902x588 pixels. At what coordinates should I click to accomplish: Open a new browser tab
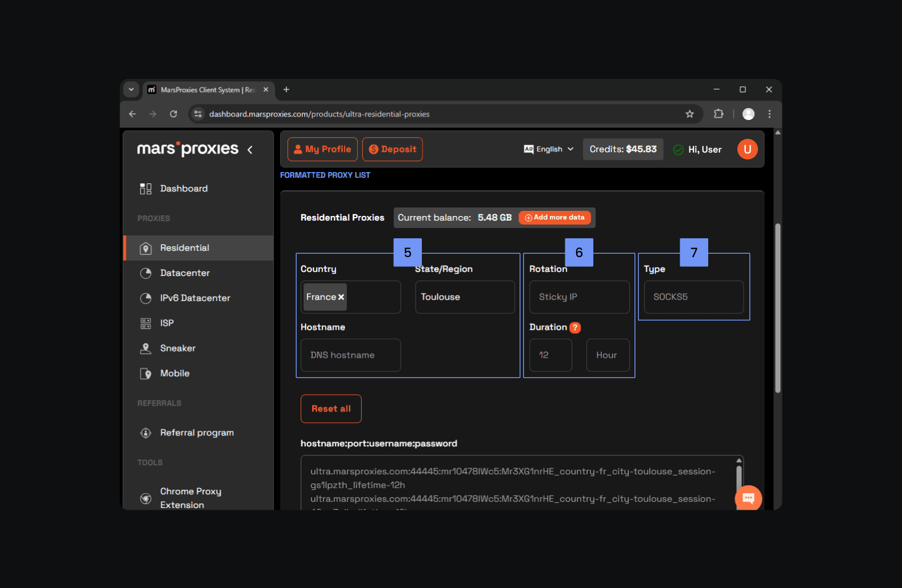(x=286, y=90)
